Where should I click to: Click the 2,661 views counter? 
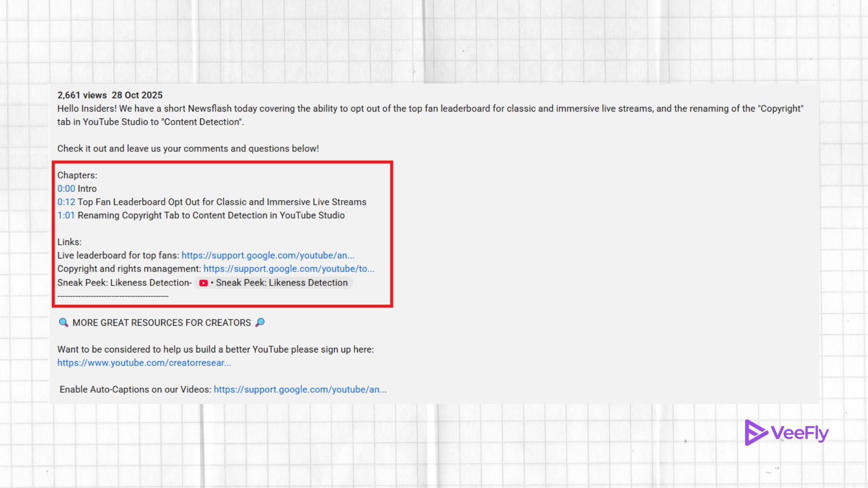[x=82, y=95]
